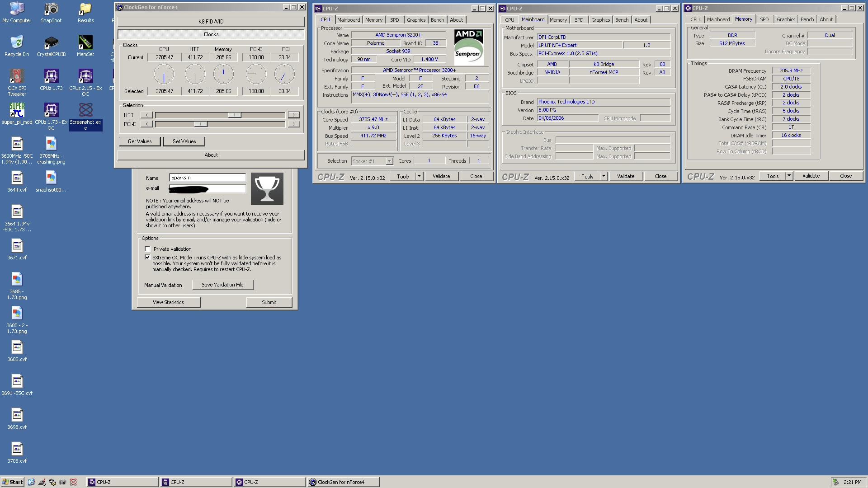Open the OCX SPI Tweaker icon
The width and height of the screenshot is (868, 488).
(x=17, y=83)
